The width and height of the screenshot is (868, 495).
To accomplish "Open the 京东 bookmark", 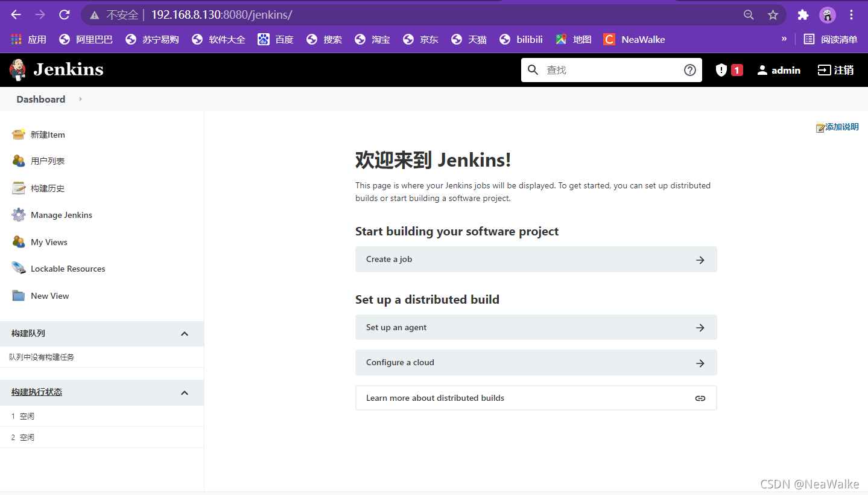I will tap(420, 39).
